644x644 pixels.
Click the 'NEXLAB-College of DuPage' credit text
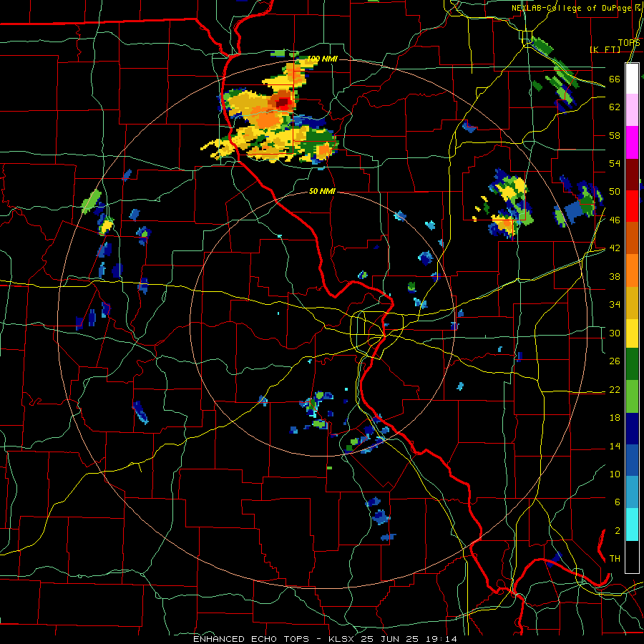[x=571, y=8]
